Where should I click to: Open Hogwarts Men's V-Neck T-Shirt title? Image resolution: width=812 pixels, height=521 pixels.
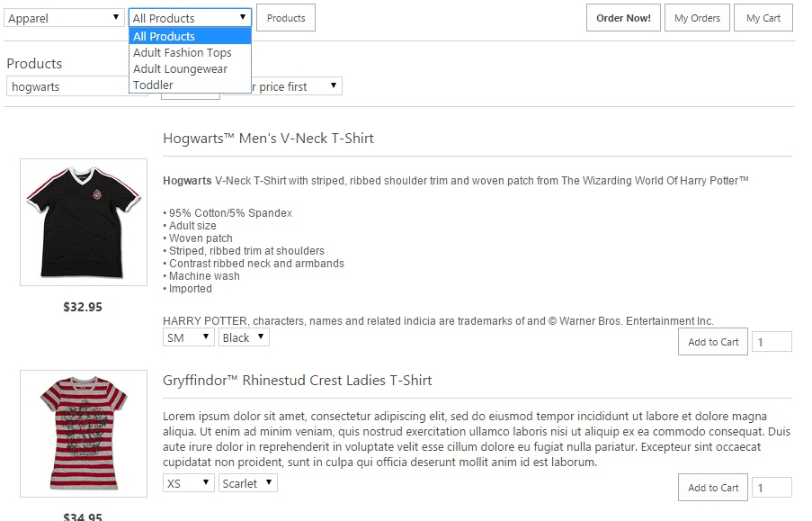coord(268,139)
